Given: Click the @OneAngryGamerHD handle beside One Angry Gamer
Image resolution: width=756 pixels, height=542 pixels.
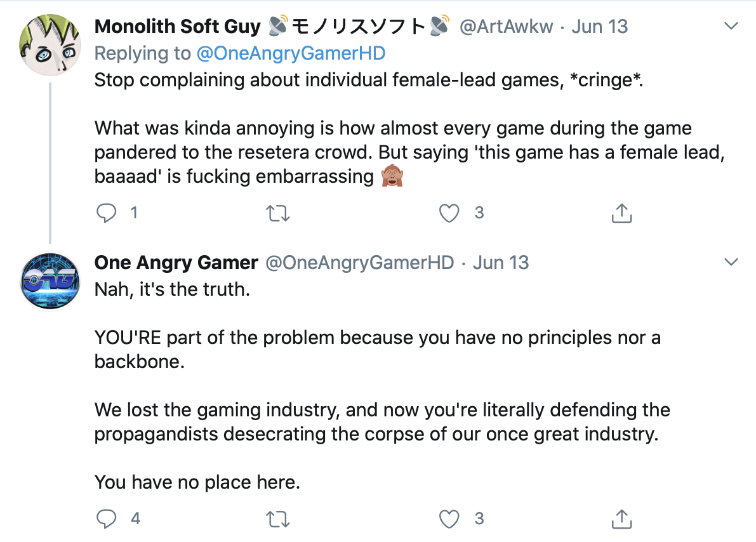Looking at the screenshot, I should click(359, 263).
